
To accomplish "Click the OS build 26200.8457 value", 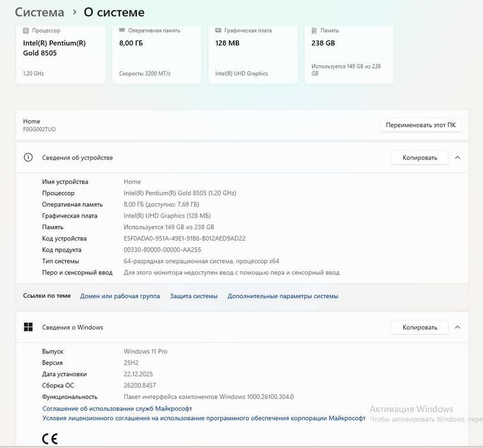I will (139, 385).
